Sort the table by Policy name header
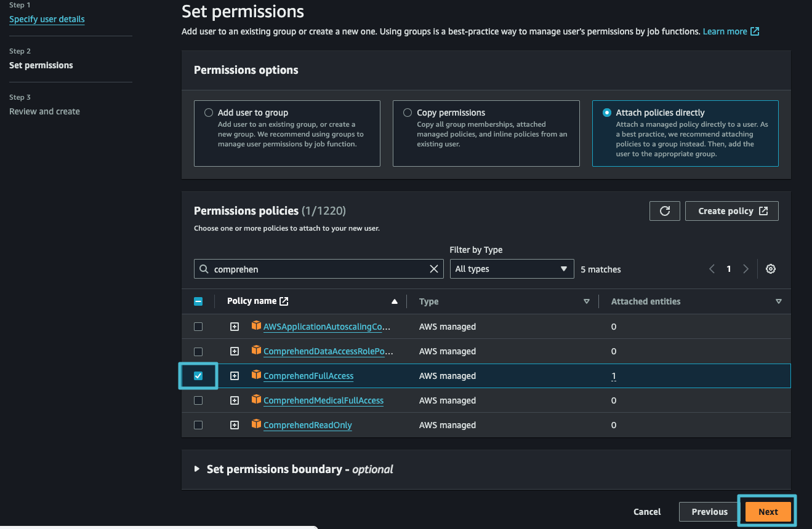812x529 pixels. pos(252,301)
